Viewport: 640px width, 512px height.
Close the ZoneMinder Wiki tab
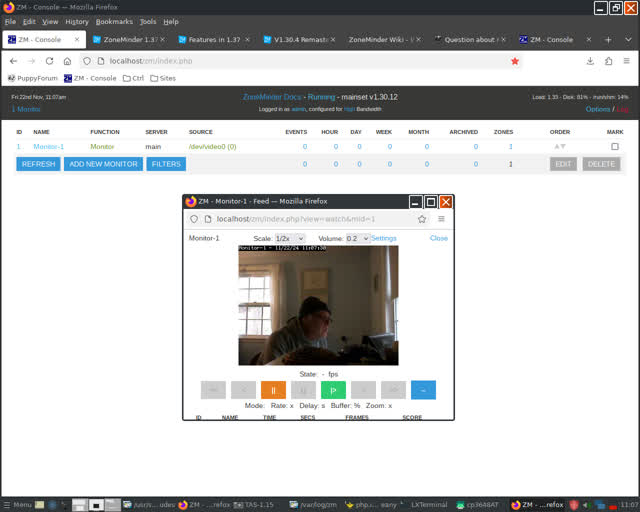(418, 40)
